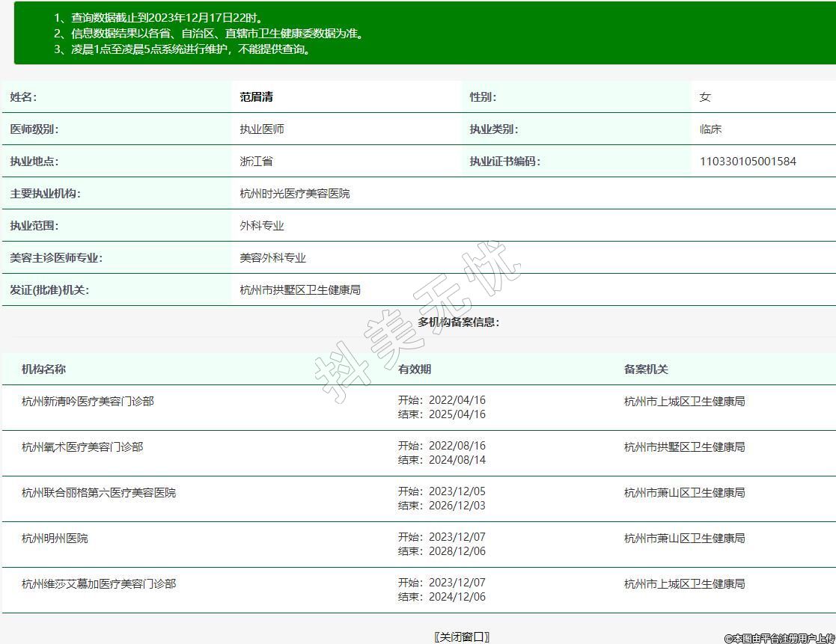
Task: Select the 浙江省 practice location value
Action: click(x=256, y=162)
